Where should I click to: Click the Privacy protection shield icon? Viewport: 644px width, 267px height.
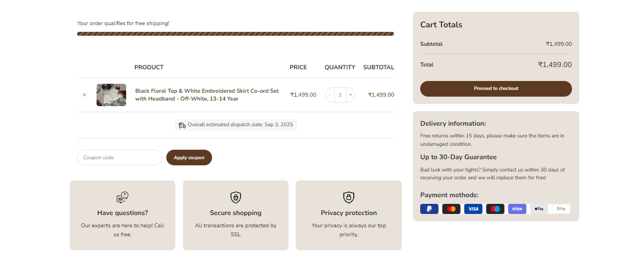[x=349, y=197]
